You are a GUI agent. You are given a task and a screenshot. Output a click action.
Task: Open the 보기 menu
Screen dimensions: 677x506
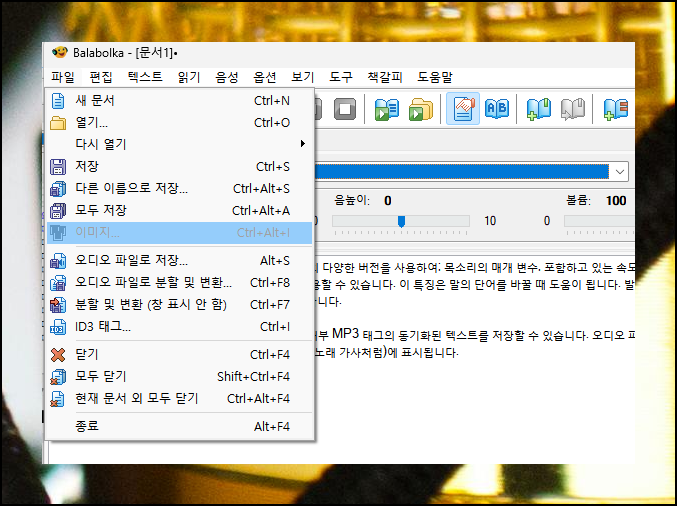[x=303, y=77]
